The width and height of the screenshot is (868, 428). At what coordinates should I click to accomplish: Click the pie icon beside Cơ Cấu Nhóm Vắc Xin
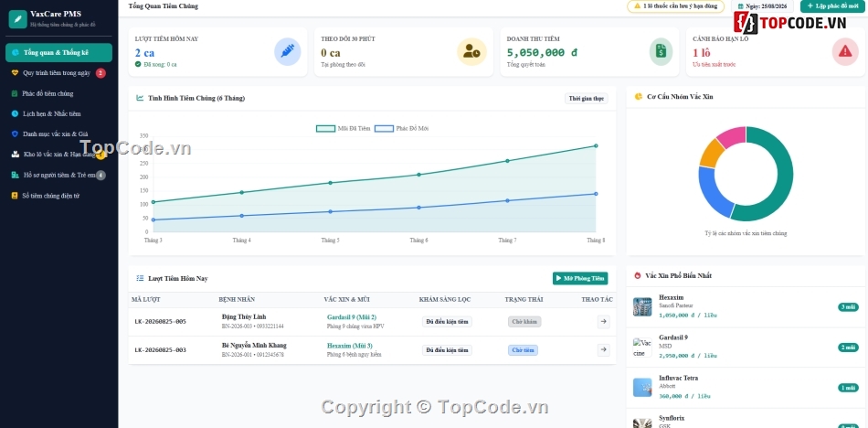[639, 96]
